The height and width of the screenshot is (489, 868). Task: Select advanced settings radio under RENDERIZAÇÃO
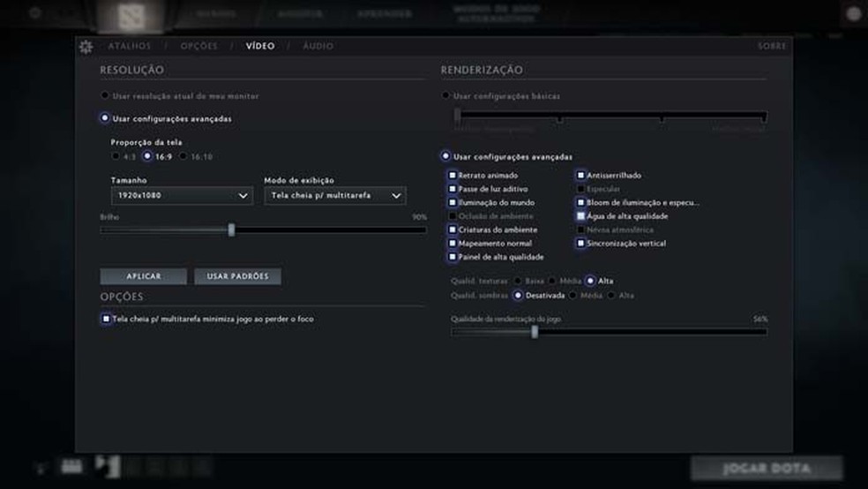[x=445, y=156]
